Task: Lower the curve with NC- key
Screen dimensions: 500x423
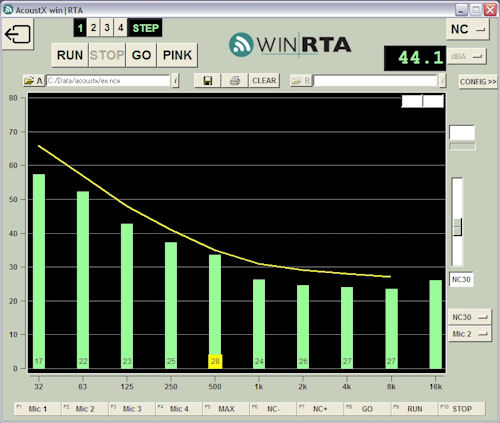Action: coord(273,409)
